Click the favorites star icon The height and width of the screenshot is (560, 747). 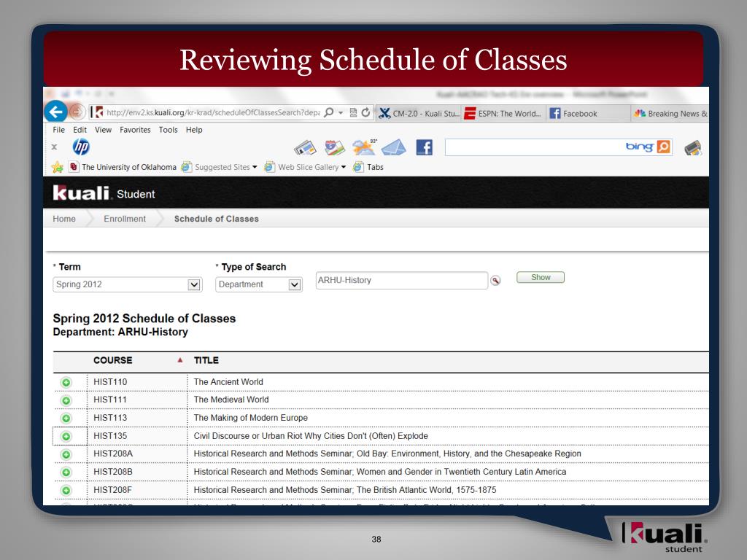pos(57,167)
